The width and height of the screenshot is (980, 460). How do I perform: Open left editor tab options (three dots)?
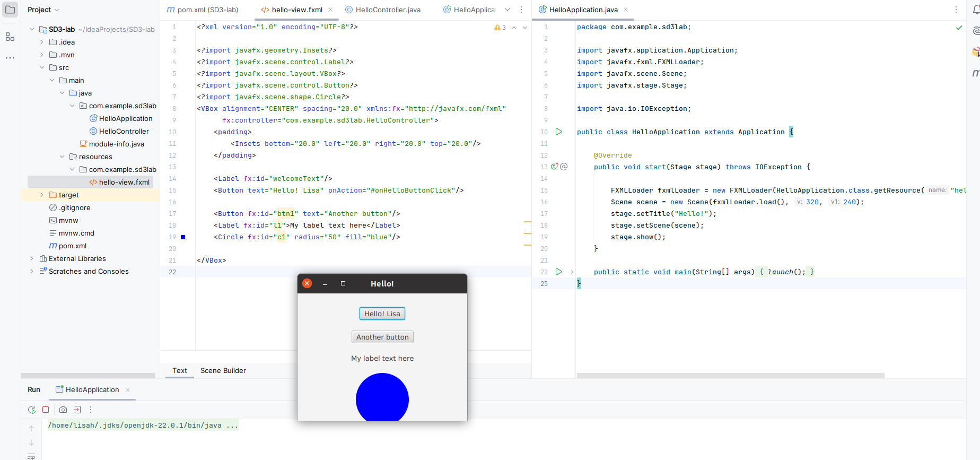click(521, 10)
